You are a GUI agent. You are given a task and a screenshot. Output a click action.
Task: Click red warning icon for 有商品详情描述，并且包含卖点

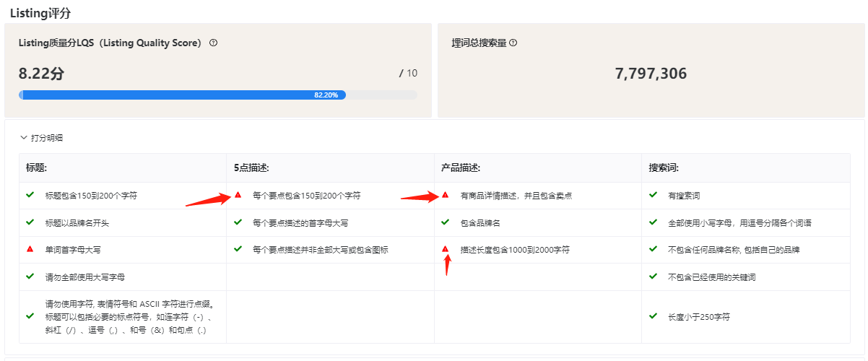(x=445, y=195)
